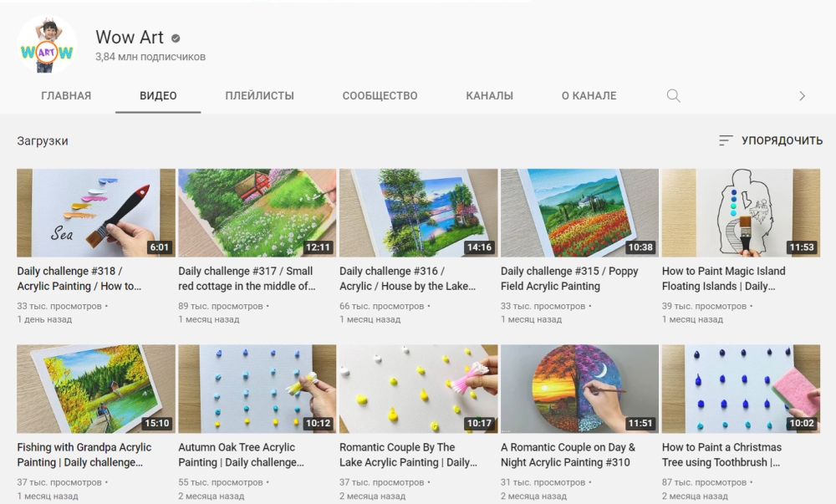Open the Christmas Tree using Toothbrush thumbnail
Screen dimensions: 836x504
pos(741,389)
